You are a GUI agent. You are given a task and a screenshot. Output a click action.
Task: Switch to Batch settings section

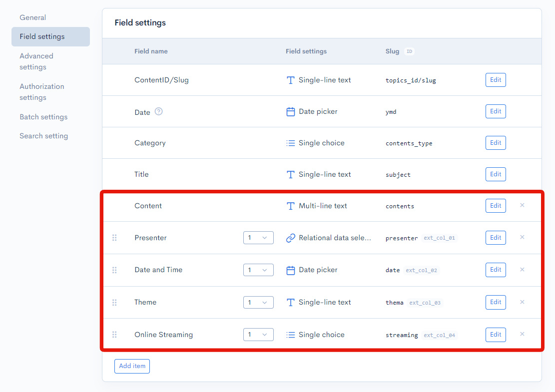pyautogui.click(x=43, y=117)
